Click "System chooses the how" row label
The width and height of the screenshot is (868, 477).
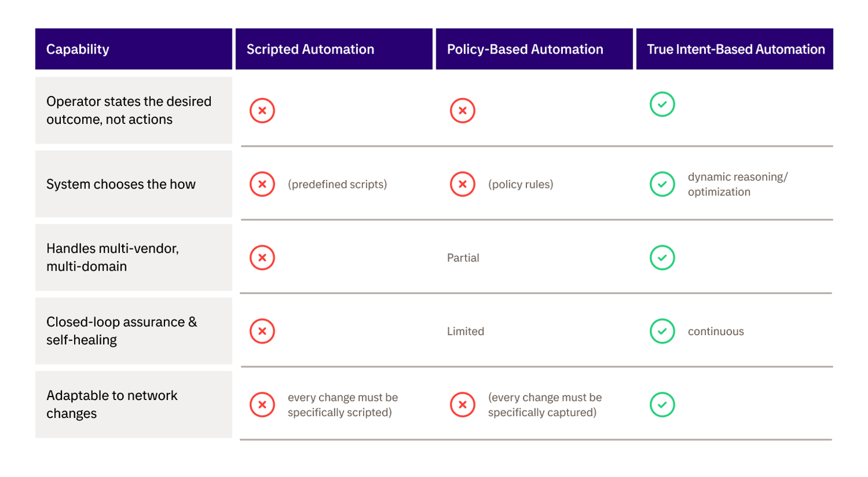tap(121, 184)
